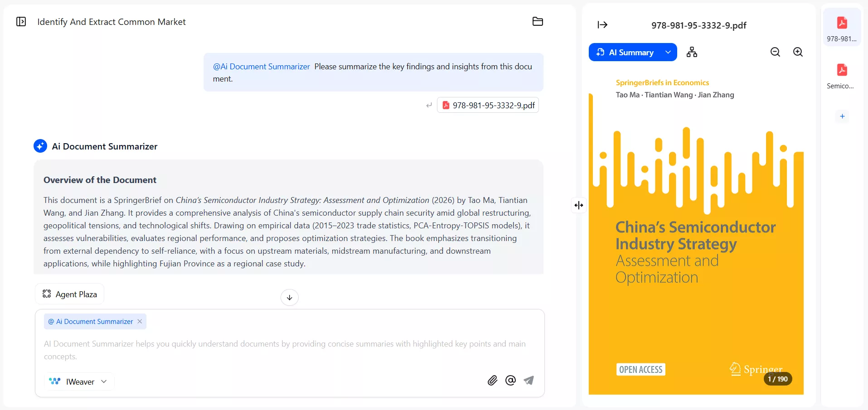Toggle the left sidebar panel icon
The image size is (868, 410).
coord(21,22)
